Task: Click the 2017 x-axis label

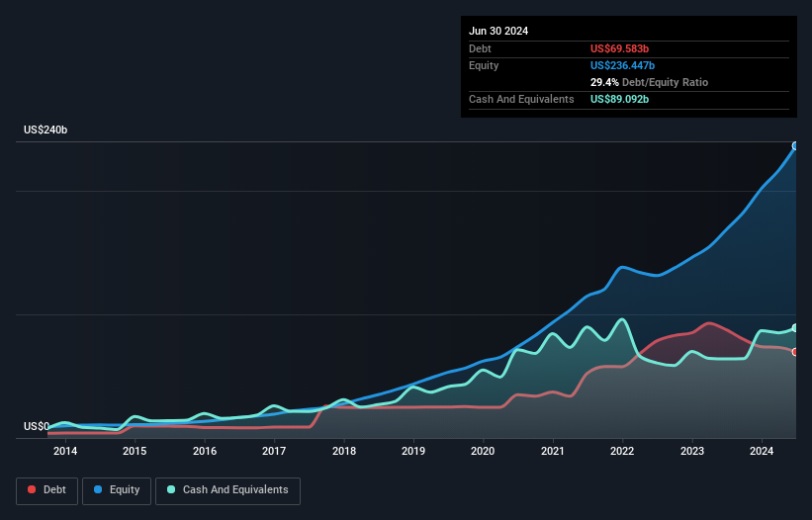Action: pos(274,451)
